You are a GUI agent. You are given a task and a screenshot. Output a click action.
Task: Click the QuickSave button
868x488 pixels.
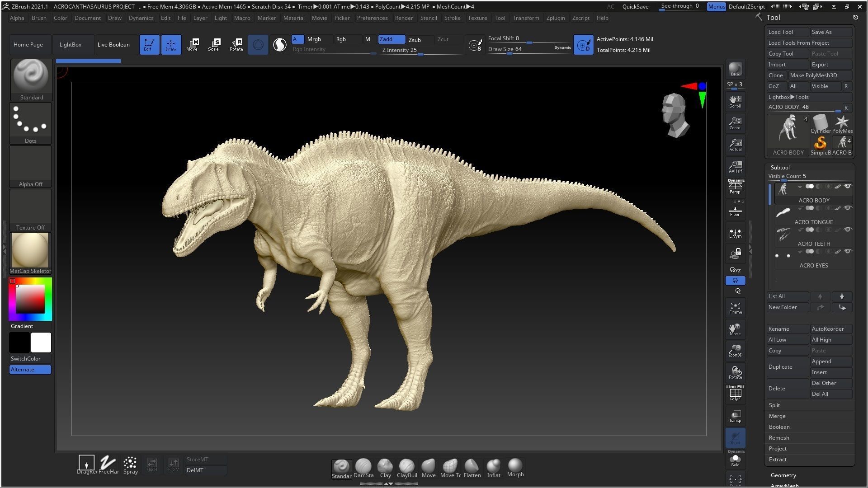pos(635,7)
